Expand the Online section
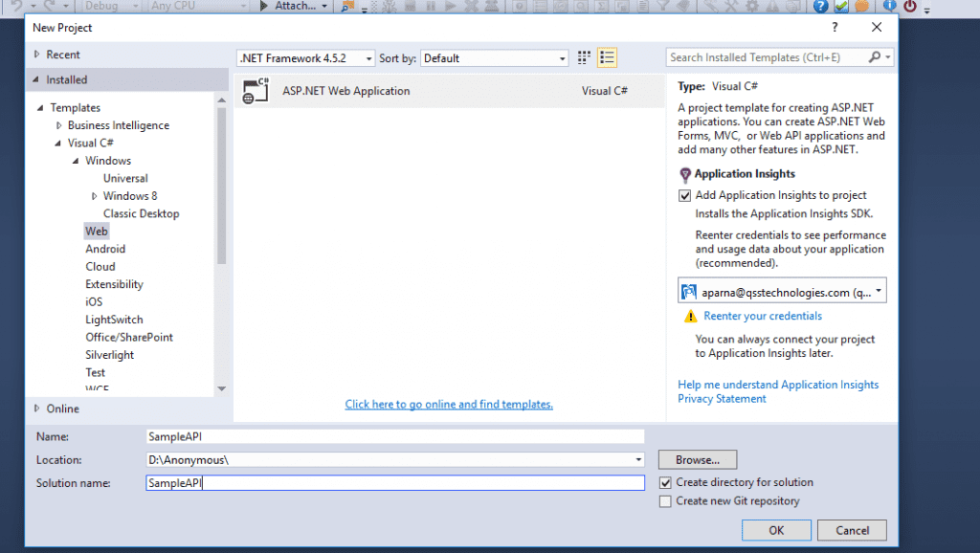The image size is (980, 553). tap(37, 409)
